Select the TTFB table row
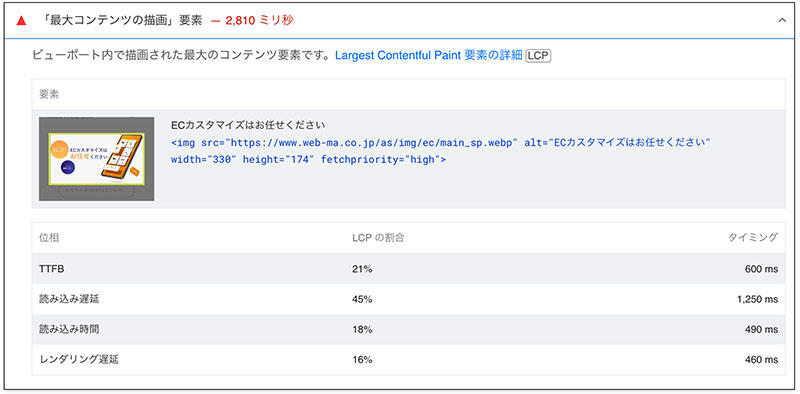 pos(408,268)
